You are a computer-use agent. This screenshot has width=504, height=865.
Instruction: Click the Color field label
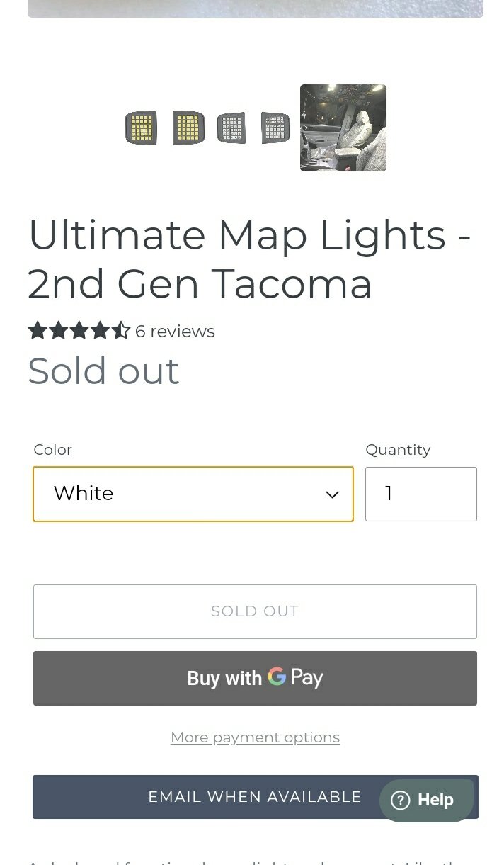point(53,450)
